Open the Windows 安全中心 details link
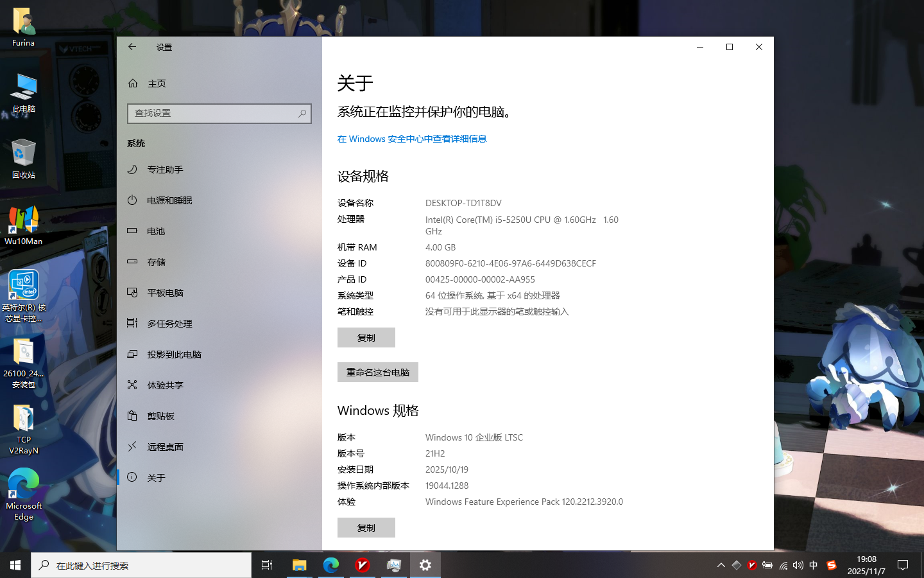 411,139
